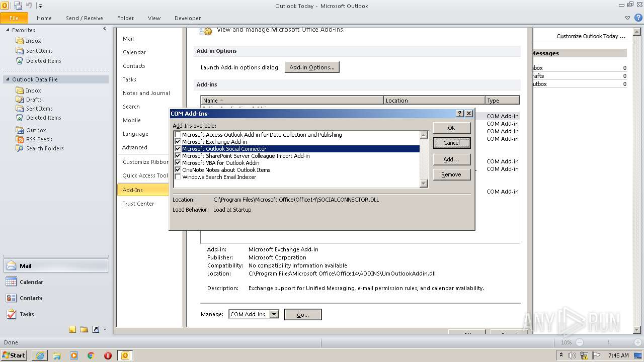Switch to the Developer tab

188,18
